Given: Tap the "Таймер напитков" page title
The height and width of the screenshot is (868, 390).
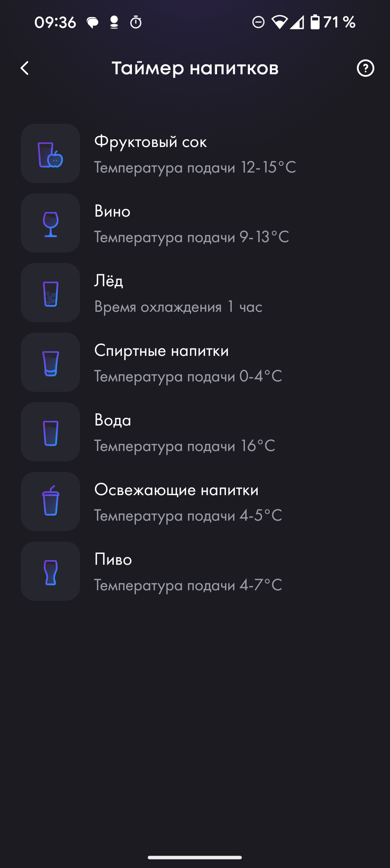Looking at the screenshot, I should point(195,68).
